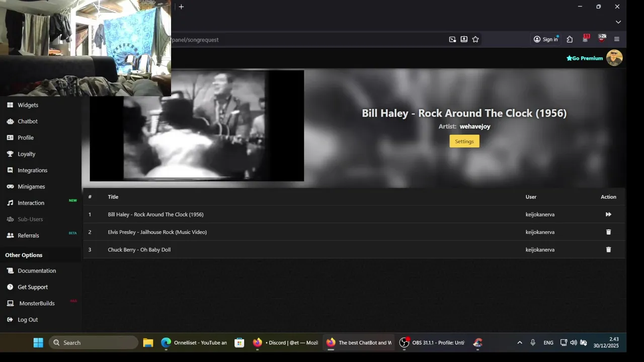Open the Referrals section marked BETA
The height and width of the screenshot is (362, 644).
[x=28, y=235]
